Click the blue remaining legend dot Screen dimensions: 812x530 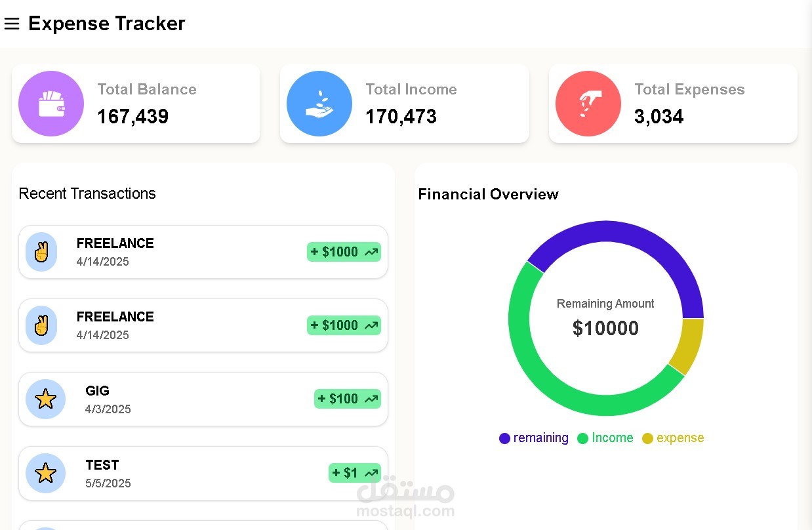pyautogui.click(x=504, y=438)
